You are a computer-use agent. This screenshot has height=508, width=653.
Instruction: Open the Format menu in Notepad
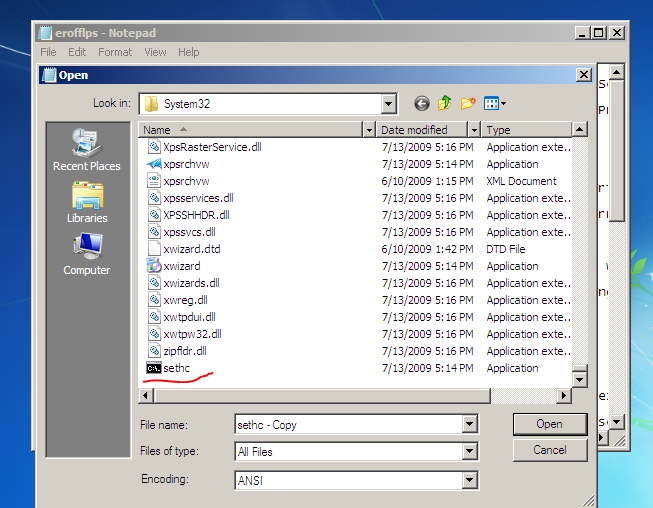pyautogui.click(x=115, y=52)
